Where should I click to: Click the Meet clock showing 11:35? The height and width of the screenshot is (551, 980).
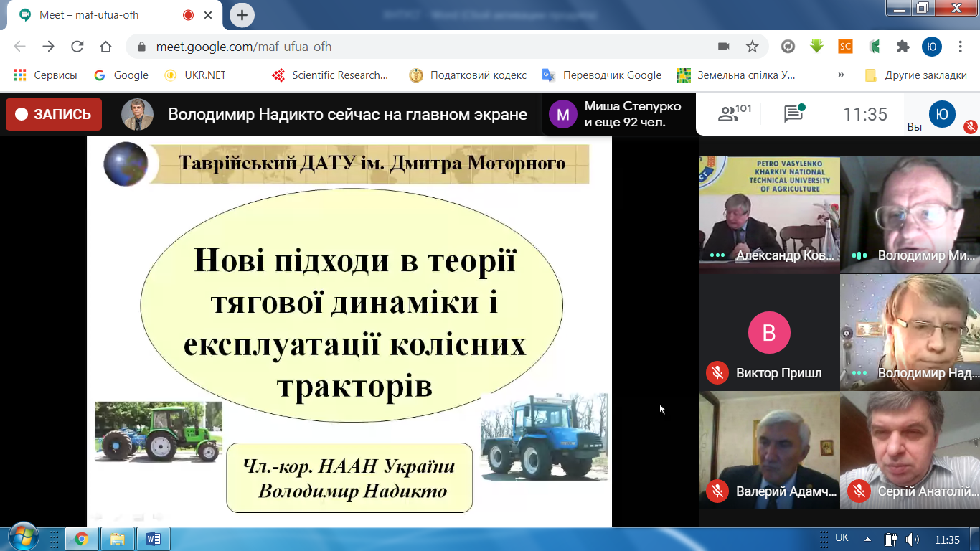point(864,114)
